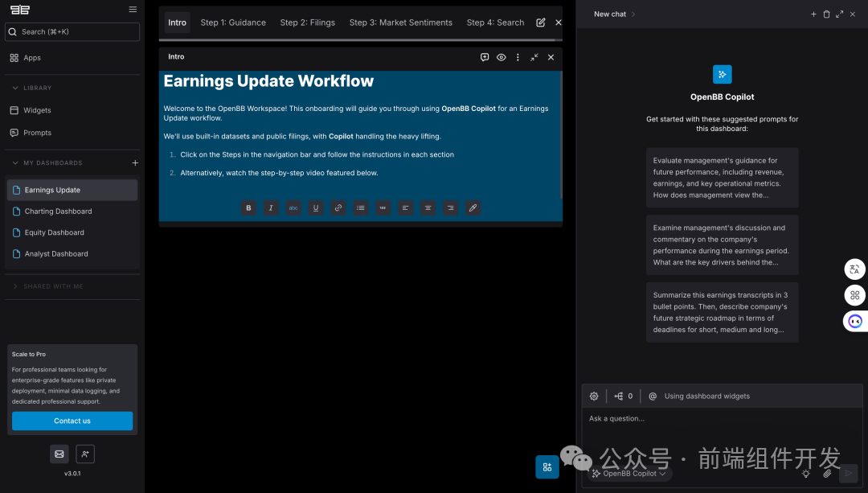Collapse the sidebar using the hamburger icon
Image resolution: width=868 pixels, height=493 pixels.
pos(133,10)
